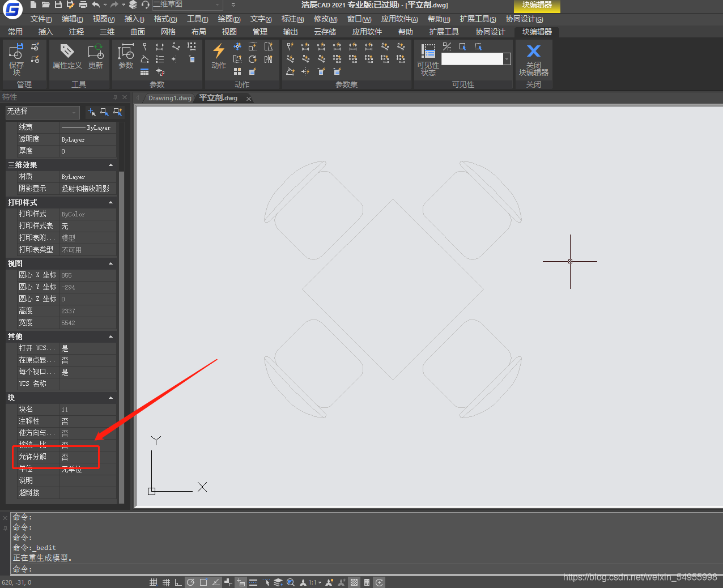Toggle ortho mode in the status bar
Viewport: 723px width, 588px height.
[178, 582]
